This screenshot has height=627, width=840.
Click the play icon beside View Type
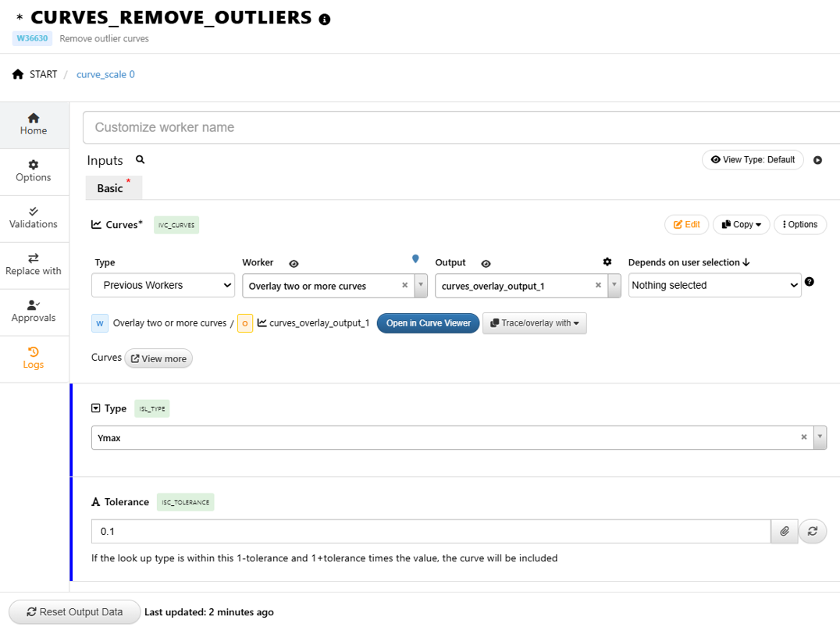point(817,160)
